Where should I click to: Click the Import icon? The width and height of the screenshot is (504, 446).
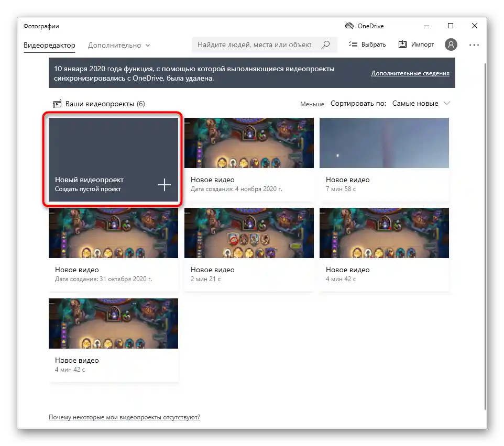pyautogui.click(x=402, y=44)
